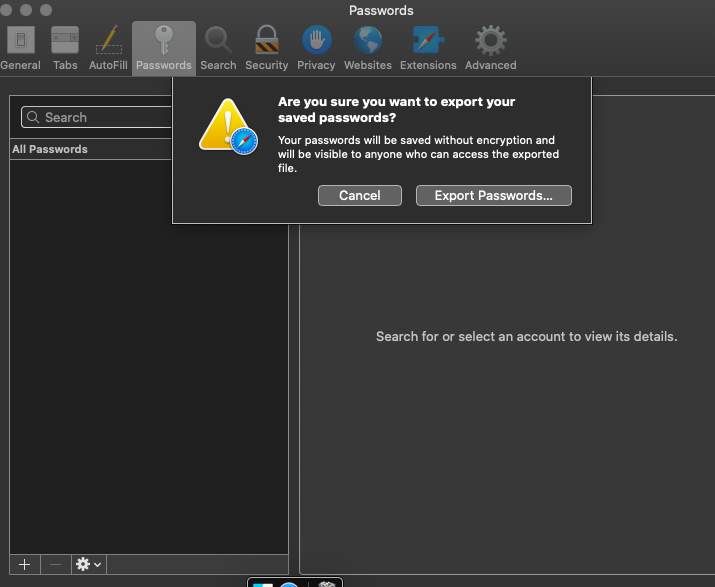The height and width of the screenshot is (587, 715).
Task: Open the Tabs preferences pane
Action: 65,48
